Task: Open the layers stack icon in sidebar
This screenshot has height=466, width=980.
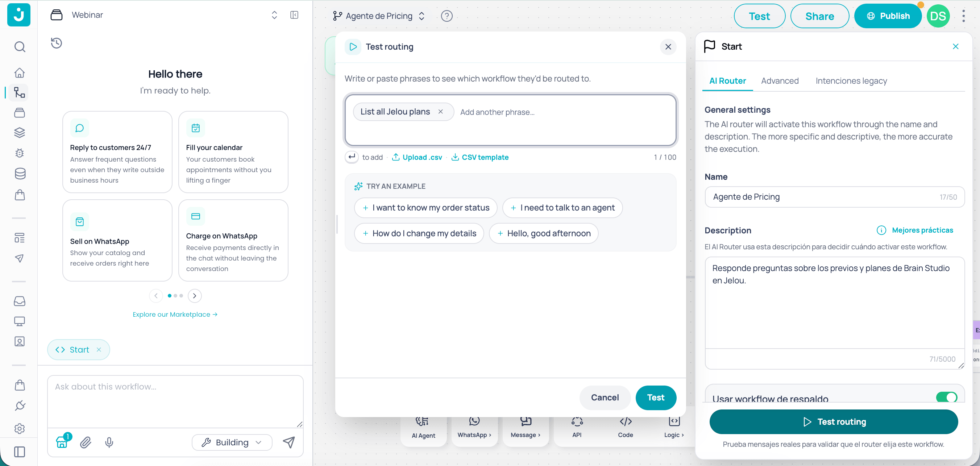Action: tap(20, 132)
